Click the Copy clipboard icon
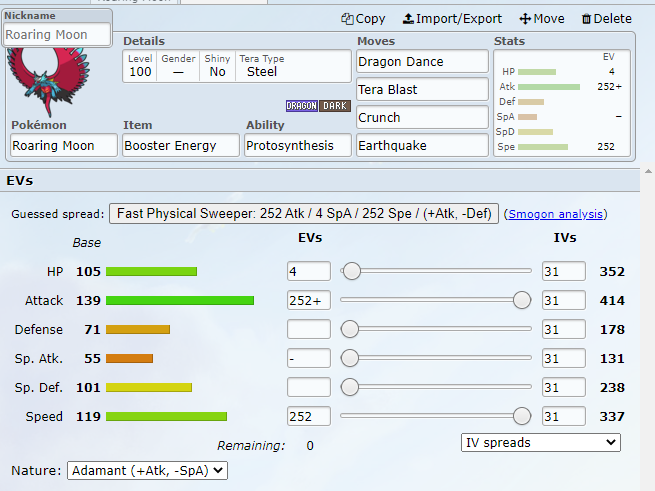 point(347,19)
